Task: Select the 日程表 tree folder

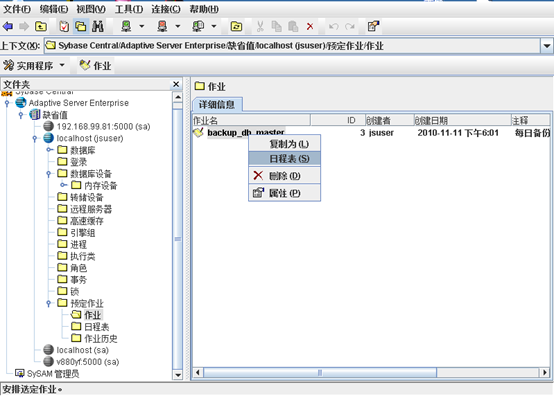Action: click(90, 327)
